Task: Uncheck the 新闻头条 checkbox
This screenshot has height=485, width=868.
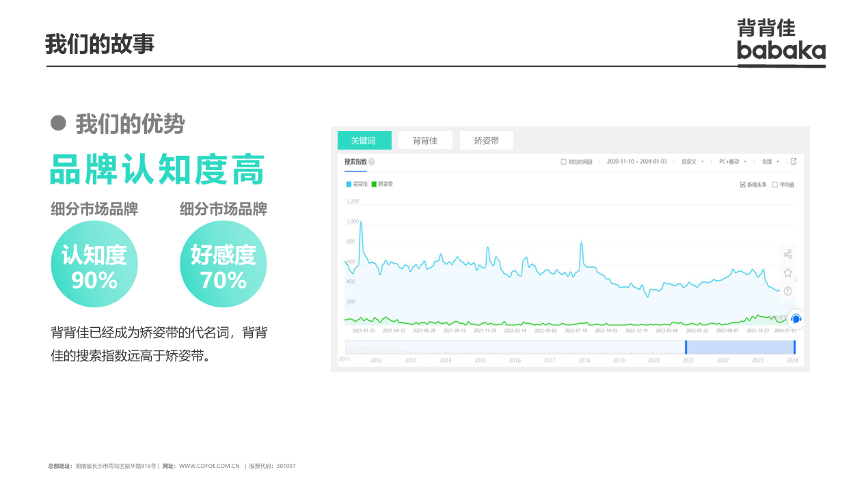Action: (x=743, y=184)
